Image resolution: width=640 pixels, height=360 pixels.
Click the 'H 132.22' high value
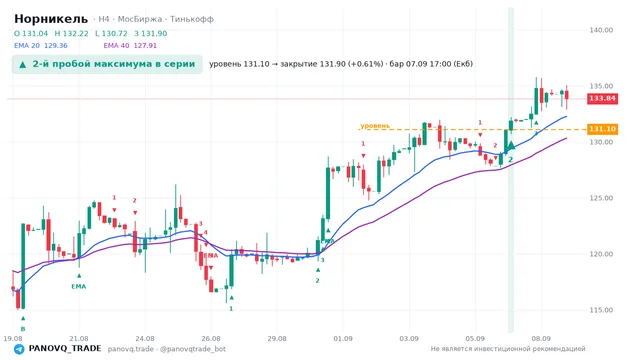[x=71, y=33]
